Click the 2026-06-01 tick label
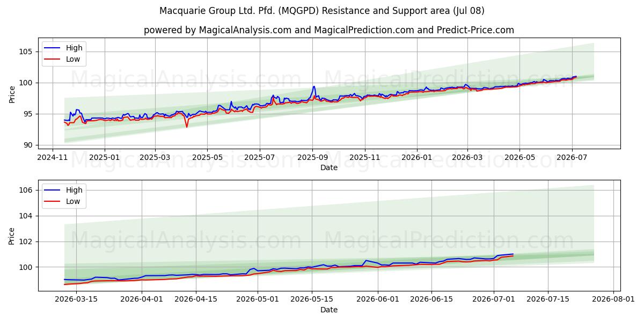 pyautogui.click(x=378, y=299)
